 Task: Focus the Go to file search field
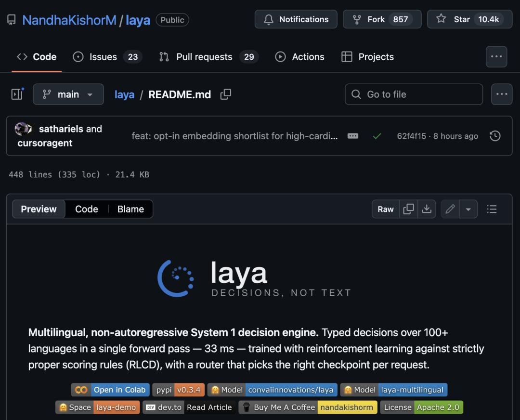click(x=414, y=94)
